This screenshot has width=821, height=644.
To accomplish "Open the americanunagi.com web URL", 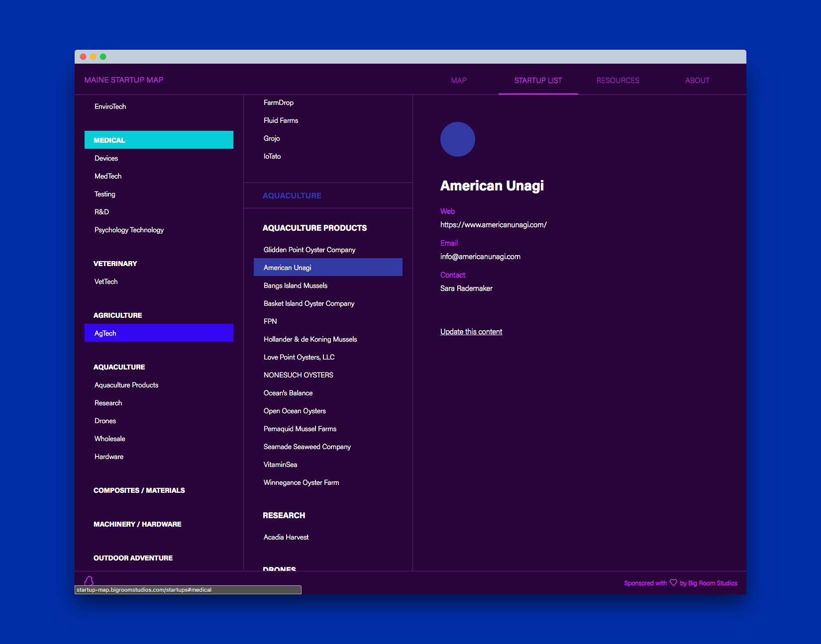I will click(x=494, y=225).
